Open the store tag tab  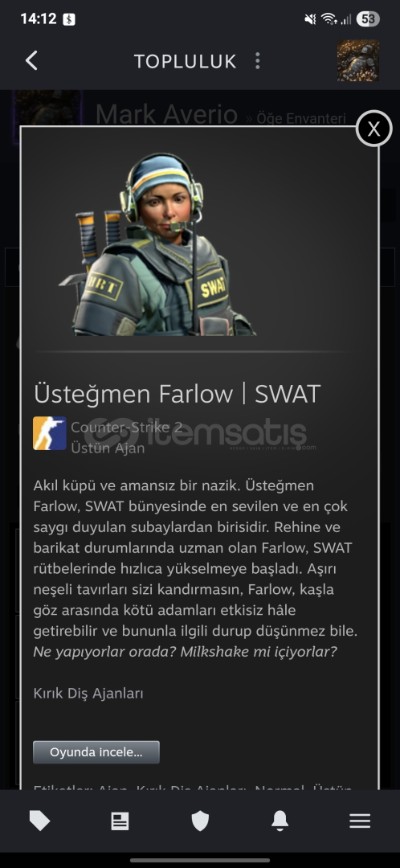(x=40, y=821)
